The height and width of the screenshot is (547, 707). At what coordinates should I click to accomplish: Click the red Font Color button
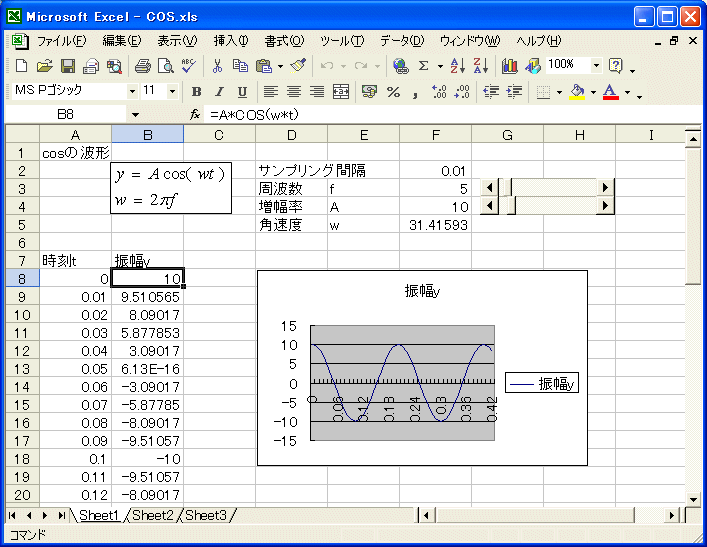tap(611, 92)
